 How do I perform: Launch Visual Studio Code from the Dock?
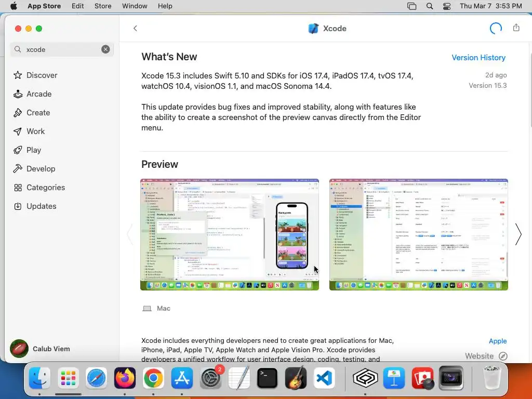[324, 378]
